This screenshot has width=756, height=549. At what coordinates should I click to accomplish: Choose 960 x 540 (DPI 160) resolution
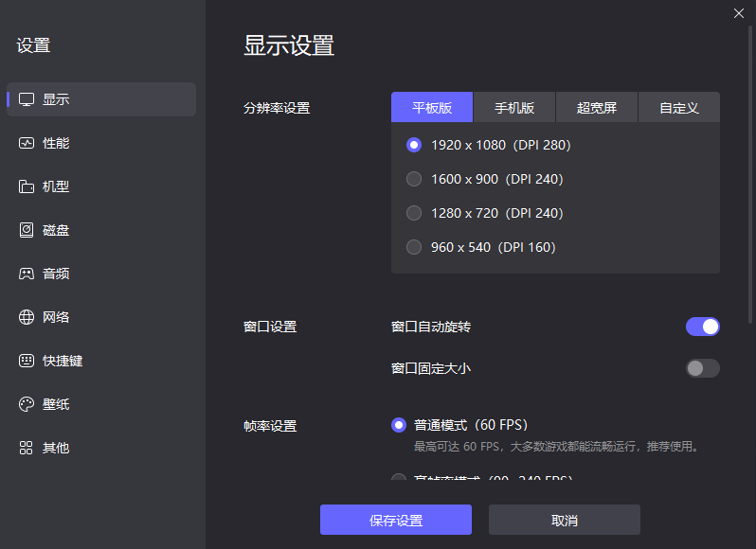tap(480, 247)
